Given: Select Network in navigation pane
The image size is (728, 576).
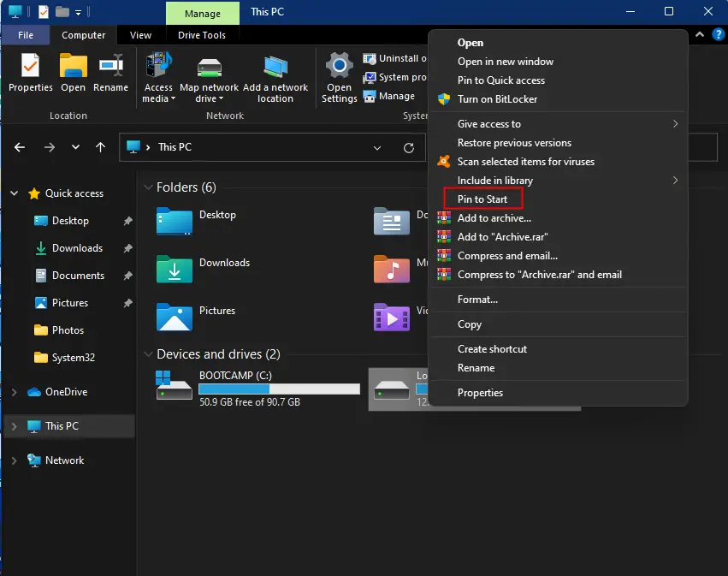Looking at the screenshot, I should [x=64, y=460].
